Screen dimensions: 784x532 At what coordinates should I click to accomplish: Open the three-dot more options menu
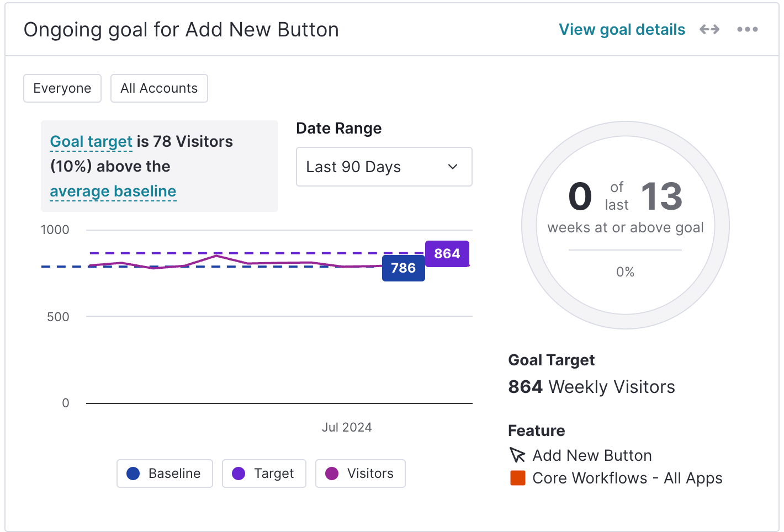748,29
